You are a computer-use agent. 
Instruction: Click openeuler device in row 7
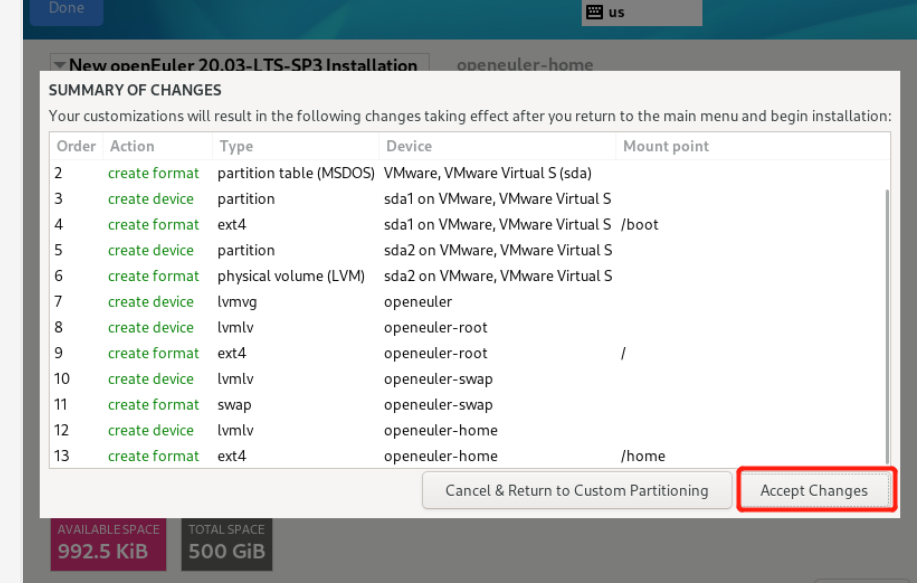pyautogui.click(x=418, y=302)
